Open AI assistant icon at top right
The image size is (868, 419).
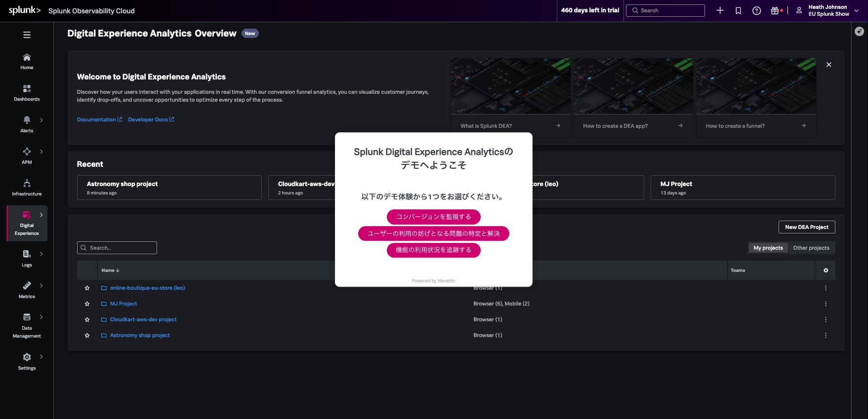[860, 31]
